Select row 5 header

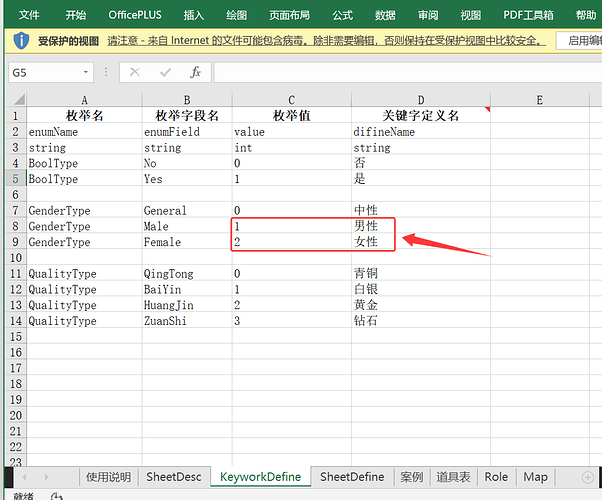point(16,179)
